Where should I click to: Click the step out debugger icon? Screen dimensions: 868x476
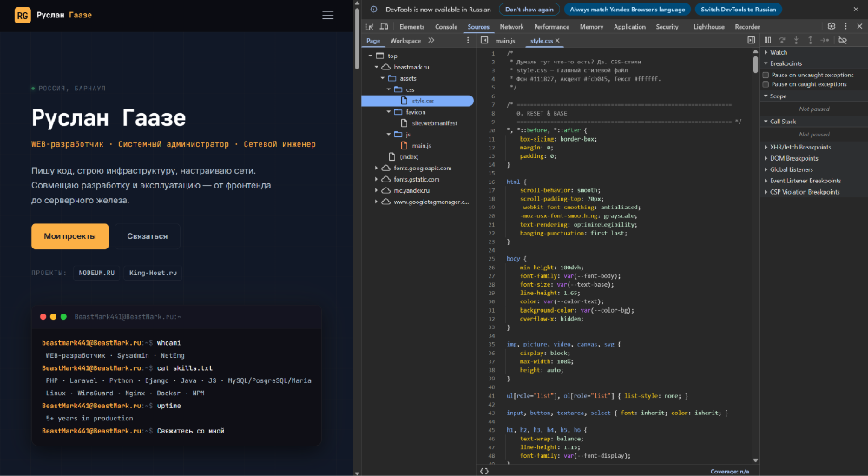tap(810, 41)
